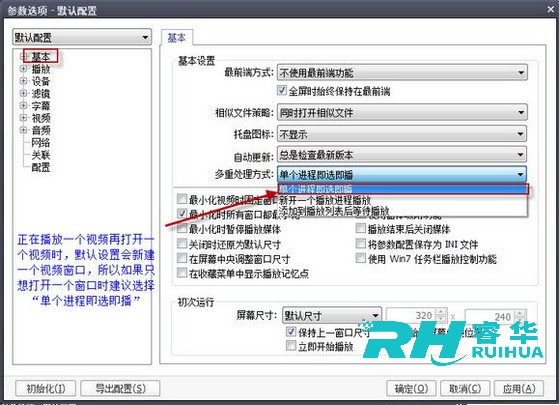This screenshot has width=559, height=405.
Task: Select 播放 in the settings tree
Action: pos(41,69)
